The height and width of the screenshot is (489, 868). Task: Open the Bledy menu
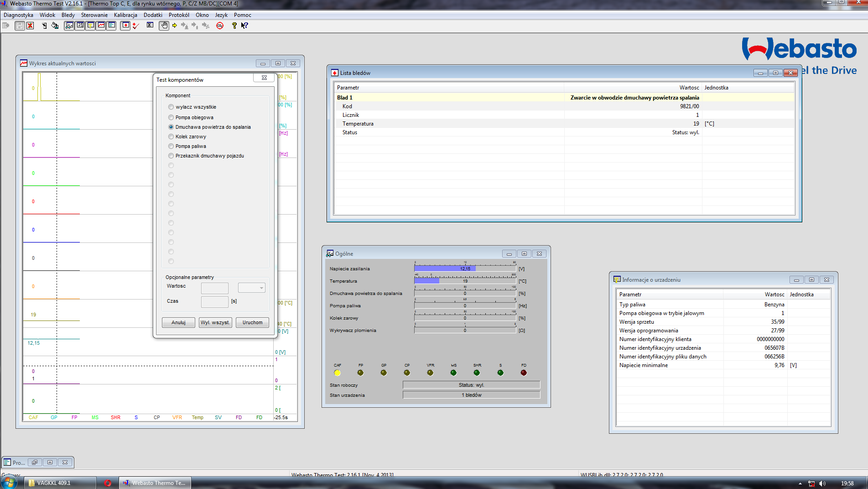pyautogui.click(x=68, y=15)
